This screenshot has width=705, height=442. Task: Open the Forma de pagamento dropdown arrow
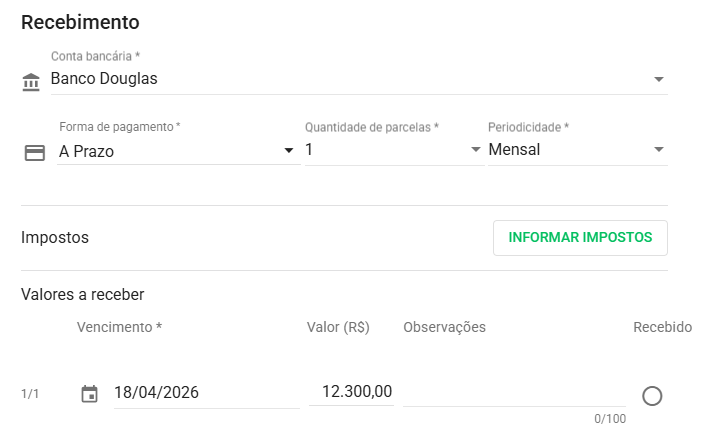[x=289, y=150]
